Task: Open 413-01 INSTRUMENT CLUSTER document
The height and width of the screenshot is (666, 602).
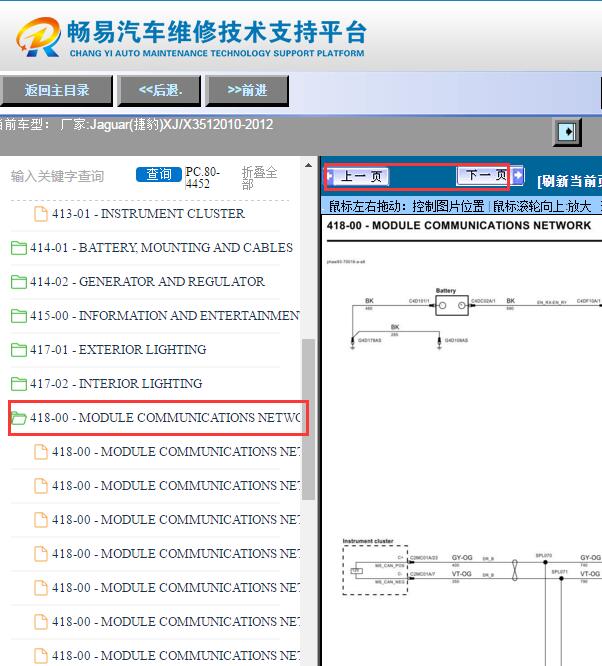Action: click(x=148, y=213)
